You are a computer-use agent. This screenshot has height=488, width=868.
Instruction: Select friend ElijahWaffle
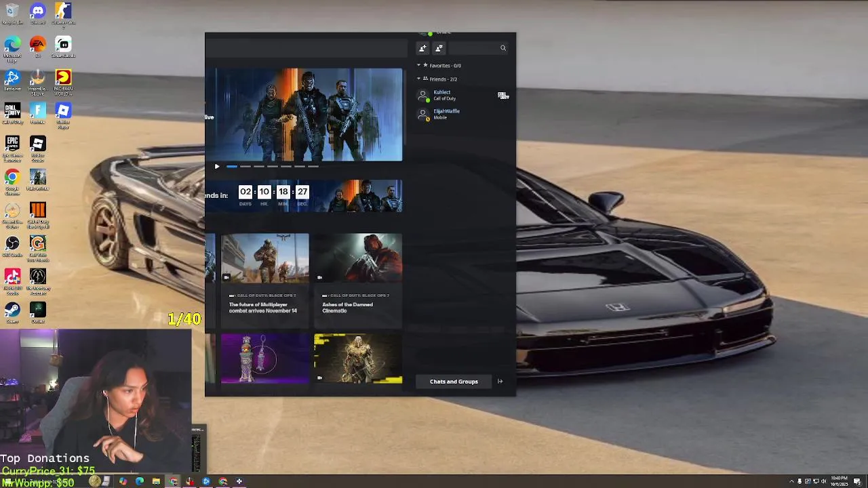pyautogui.click(x=464, y=115)
